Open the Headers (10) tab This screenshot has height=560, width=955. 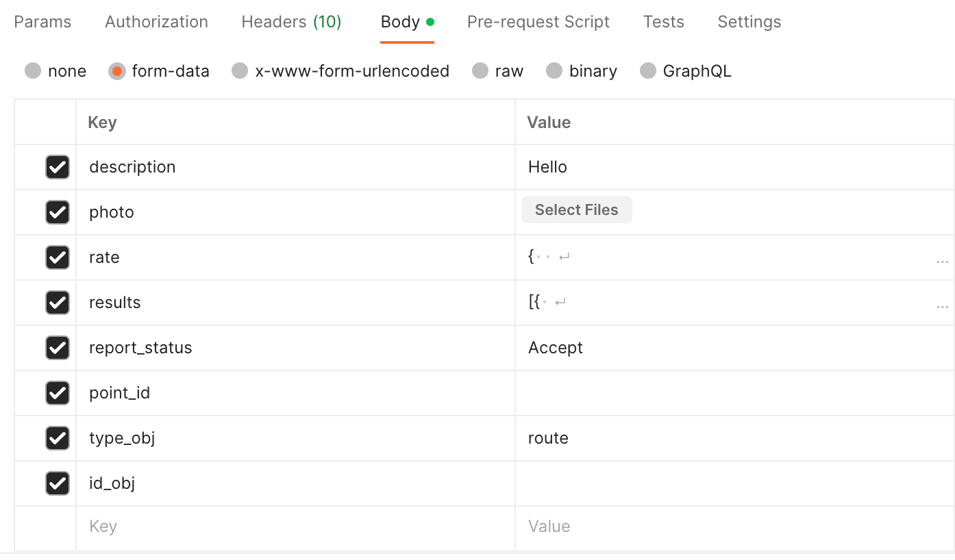coord(291,22)
